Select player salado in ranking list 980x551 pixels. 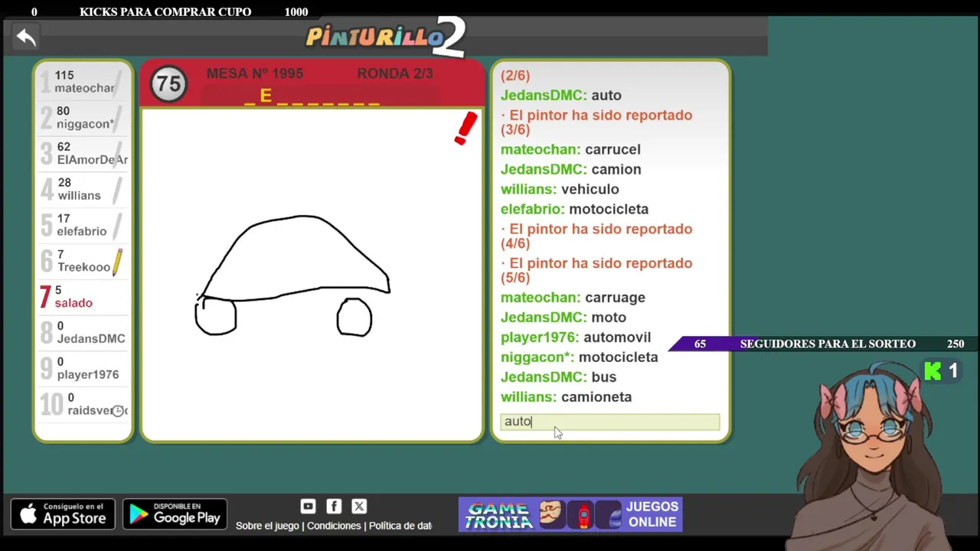coord(83,296)
